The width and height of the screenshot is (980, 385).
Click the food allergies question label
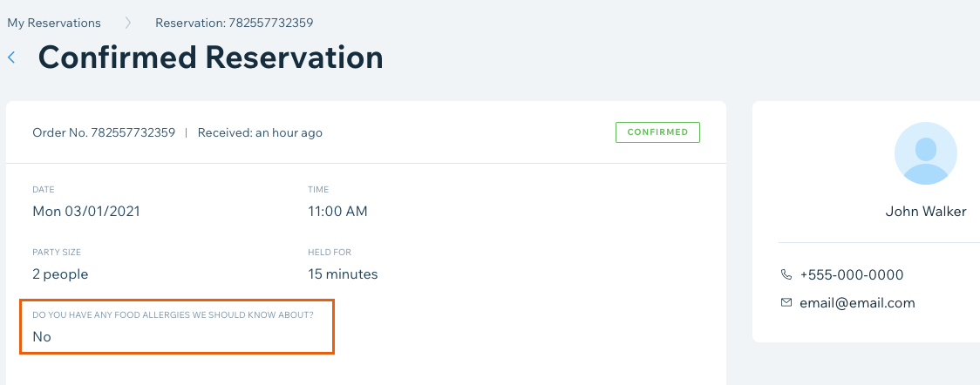[174, 315]
